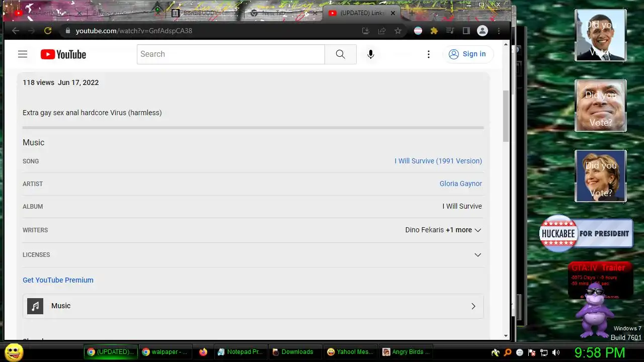Open Gloria Gaynor artist link

461,184
